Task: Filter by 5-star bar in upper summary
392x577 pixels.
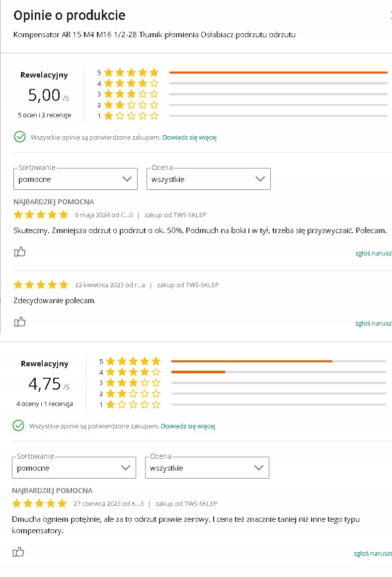Action: [278, 73]
